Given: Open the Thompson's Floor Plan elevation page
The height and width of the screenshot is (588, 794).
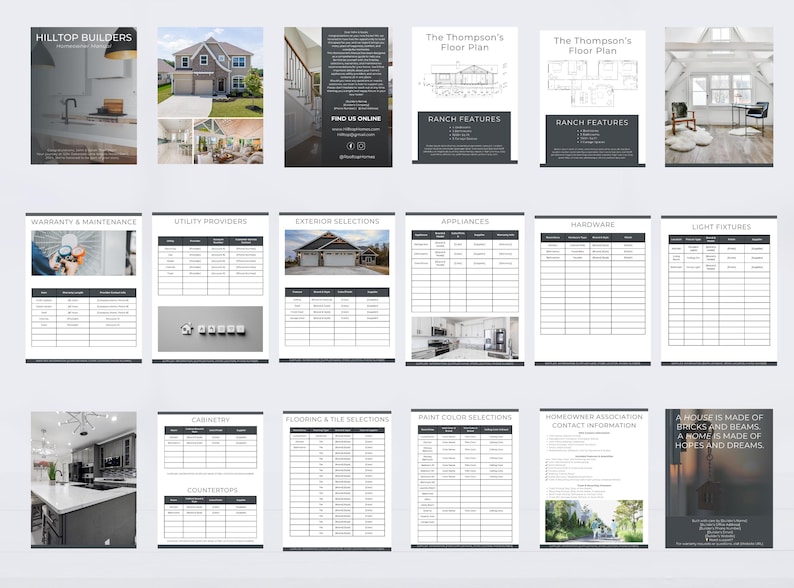Looking at the screenshot, I should click(x=464, y=96).
